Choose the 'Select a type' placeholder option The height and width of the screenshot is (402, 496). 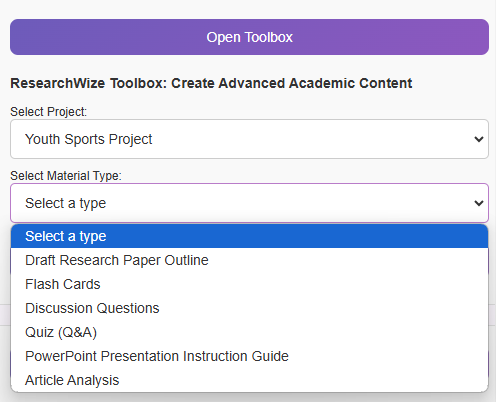click(x=249, y=236)
